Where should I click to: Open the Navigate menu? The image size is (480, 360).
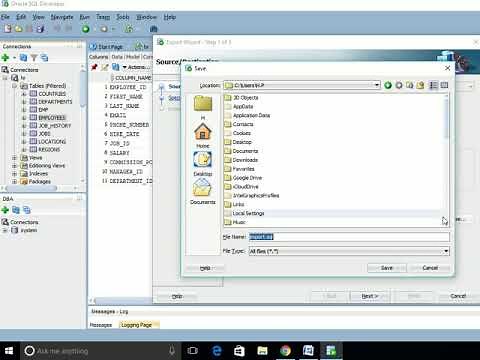click(62, 17)
